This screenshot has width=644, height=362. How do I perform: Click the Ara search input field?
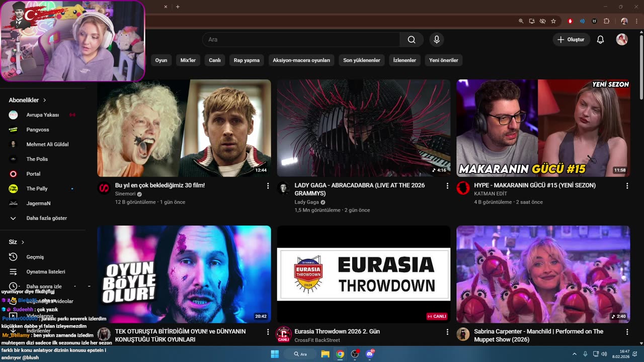[301, 40]
